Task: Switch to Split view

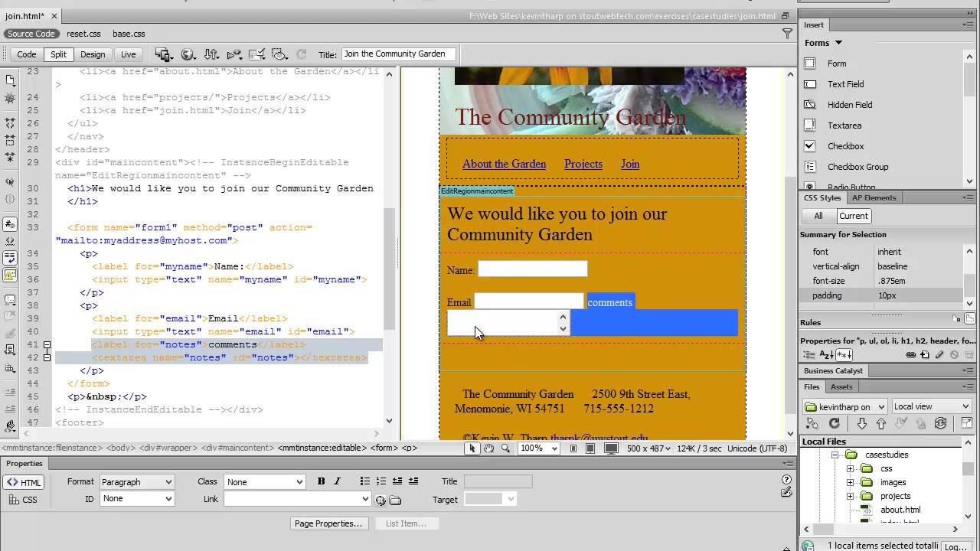Action: coord(59,54)
